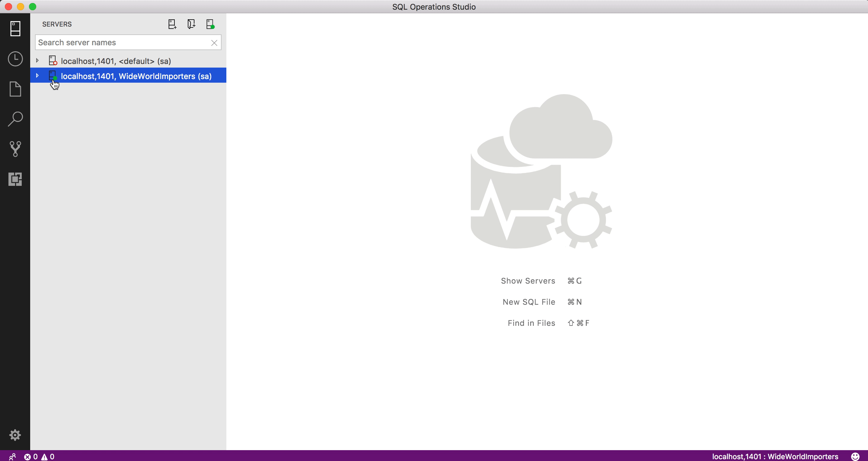Click errors and warnings count in status bar
Viewport: 868px width, 461px height.
click(39, 456)
